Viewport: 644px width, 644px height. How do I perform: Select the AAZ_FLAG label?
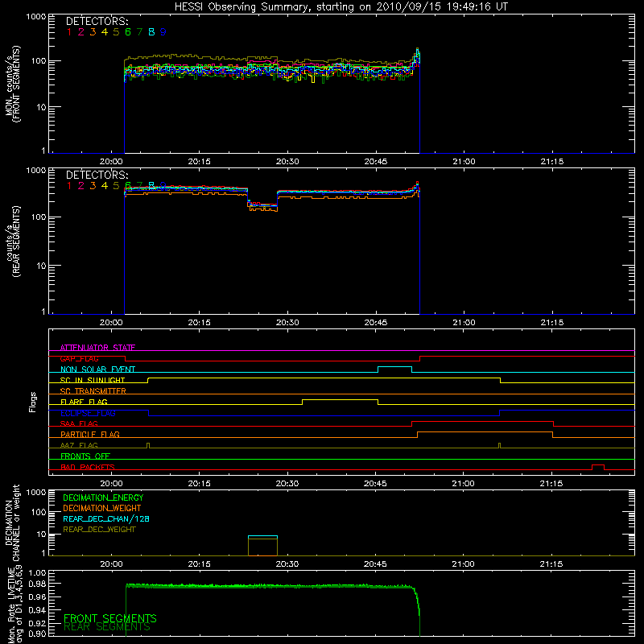pyautogui.click(x=79, y=445)
